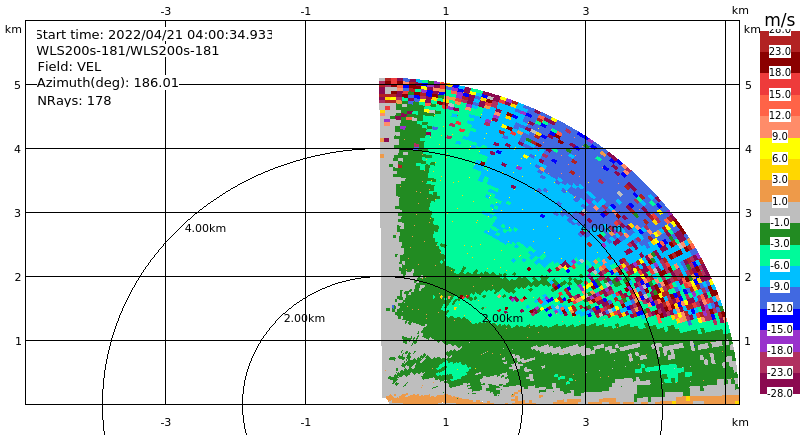
Task: Pick the purple colorbar segment between -18.0 and -15.0
Action: click(x=780, y=340)
